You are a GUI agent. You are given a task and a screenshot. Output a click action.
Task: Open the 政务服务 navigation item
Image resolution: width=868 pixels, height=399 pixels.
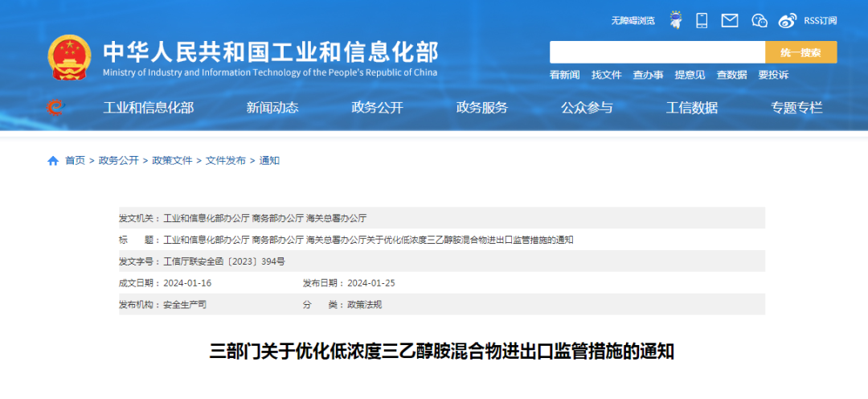[482, 108]
